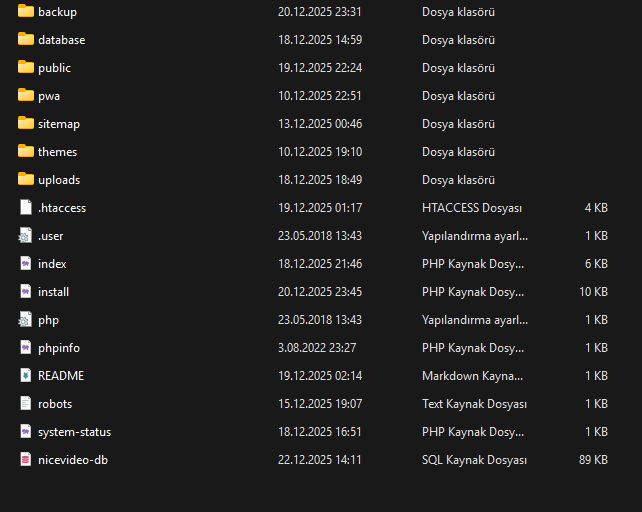Select the public folder name
Image resolution: width=642 pixels, height=512 pixels.
(x=54, y=68)
